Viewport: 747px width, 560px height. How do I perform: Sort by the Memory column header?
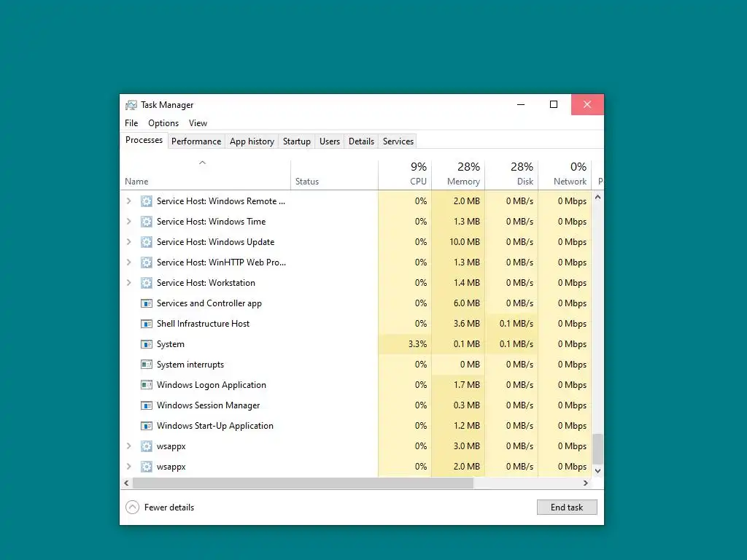458,175
